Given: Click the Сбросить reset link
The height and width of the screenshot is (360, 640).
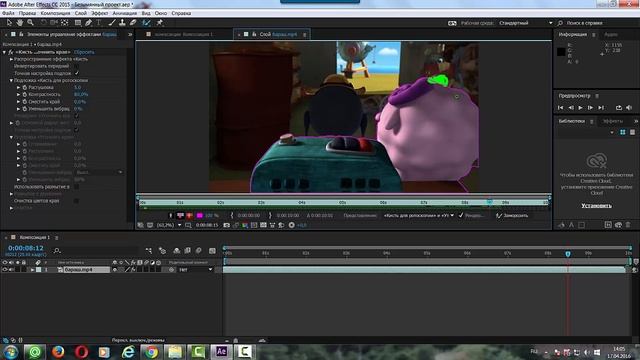Looking at the screenshot, I should pos(84,52).
